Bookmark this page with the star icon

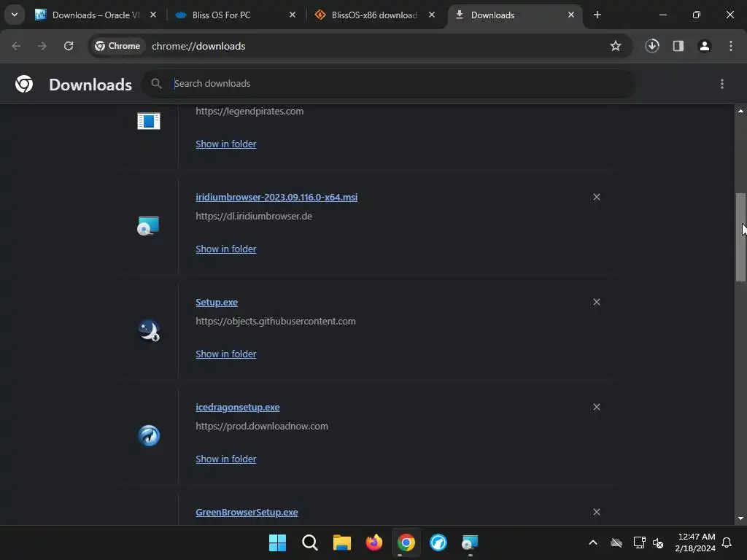click(616, 46)
